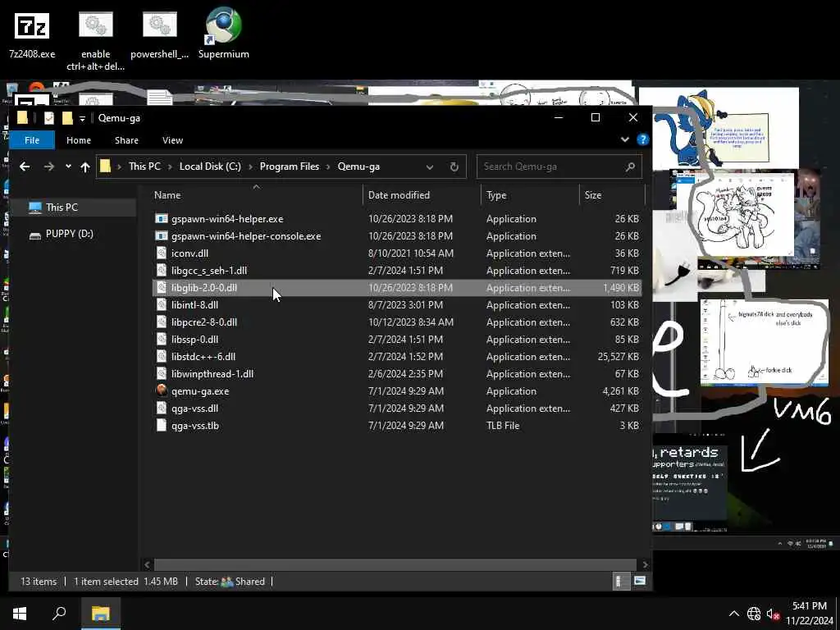Screen dimensions: 840x630
Task: Refresh the Qemu-ga folder view
Action: coord(454,167)
